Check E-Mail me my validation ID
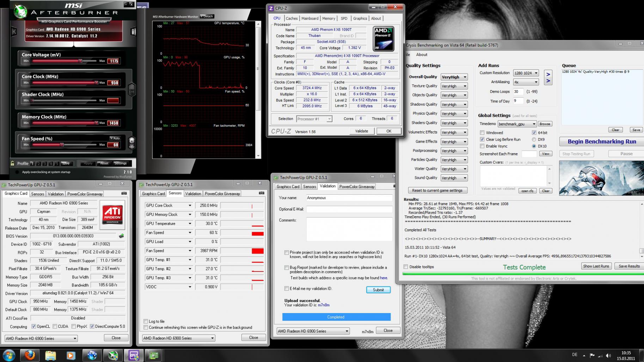This screenshot has height=362, width=644. click(x=287, y=288)
